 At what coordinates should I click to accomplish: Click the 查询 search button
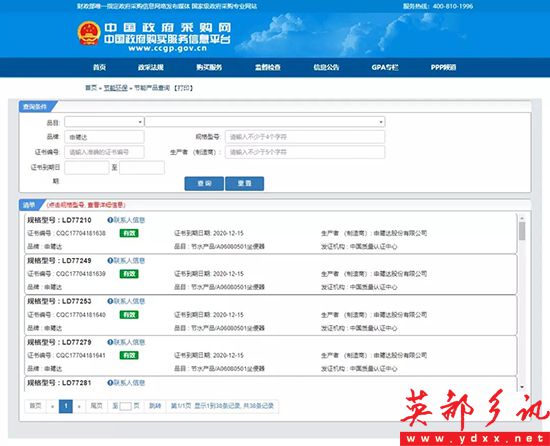tap(204, 183)
